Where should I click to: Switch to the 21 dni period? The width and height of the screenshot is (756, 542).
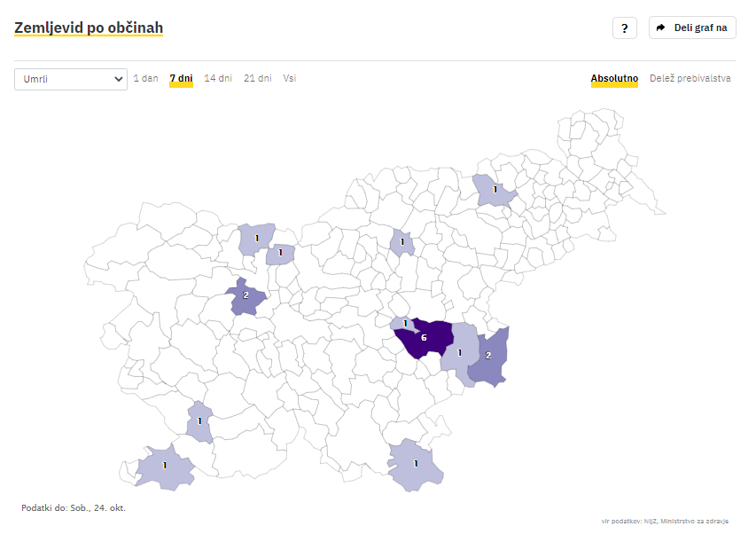tap(257, 78)
